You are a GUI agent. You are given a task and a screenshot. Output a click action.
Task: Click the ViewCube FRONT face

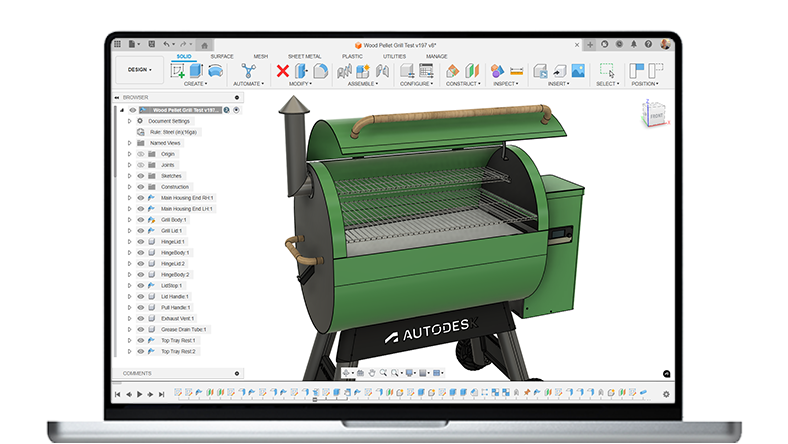click(656, 116)
